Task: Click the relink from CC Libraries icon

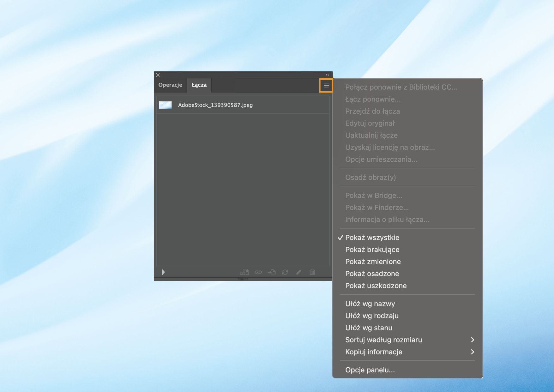Action: (244, 272)
